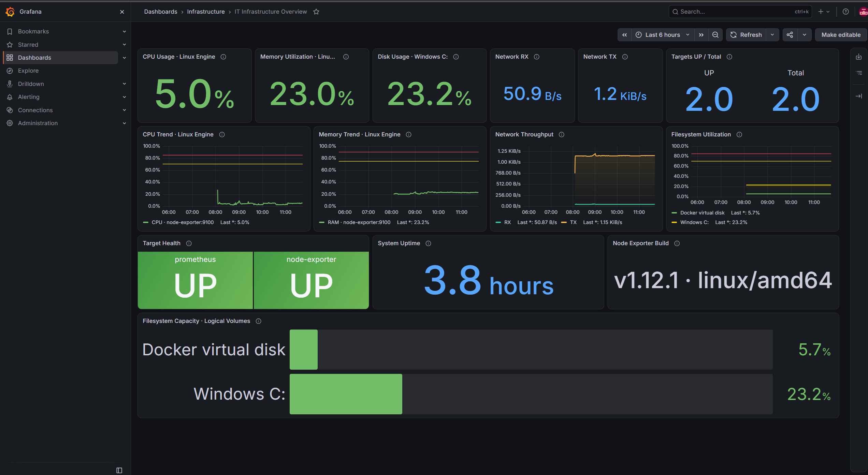This screenshot has width=868, height=475.
Task: Click the Infrastructure breadcrumb link
Action: [206, 12]
